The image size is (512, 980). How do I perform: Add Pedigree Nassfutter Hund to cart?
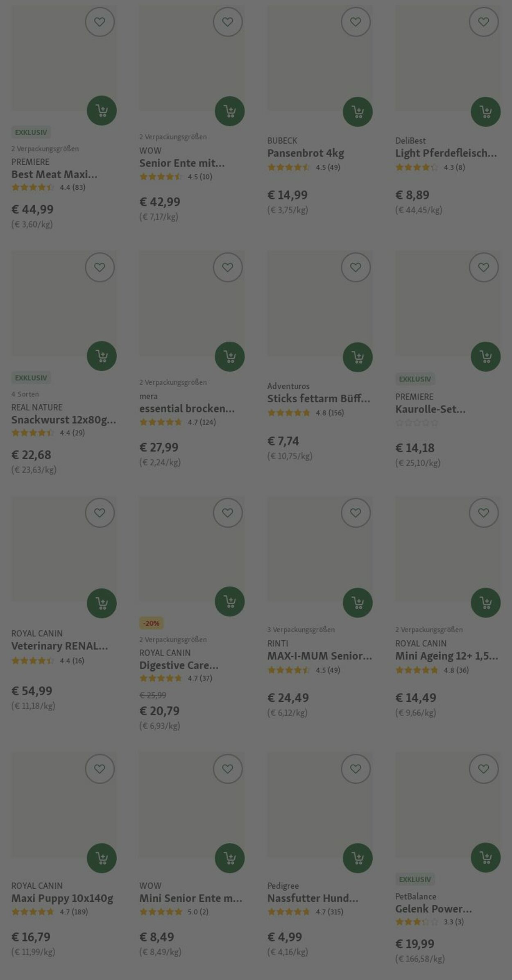coord(358,858)
